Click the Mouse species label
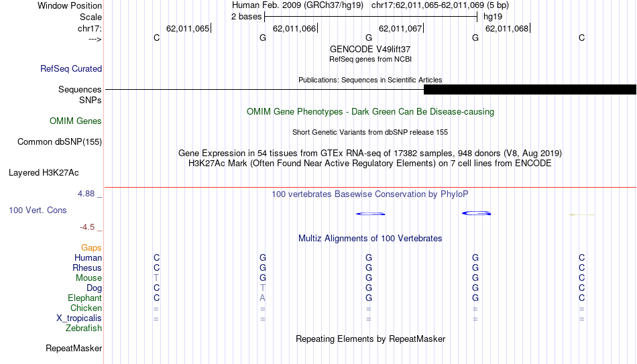The width and height of the screenshot is (637, 364). coord(89,278)
